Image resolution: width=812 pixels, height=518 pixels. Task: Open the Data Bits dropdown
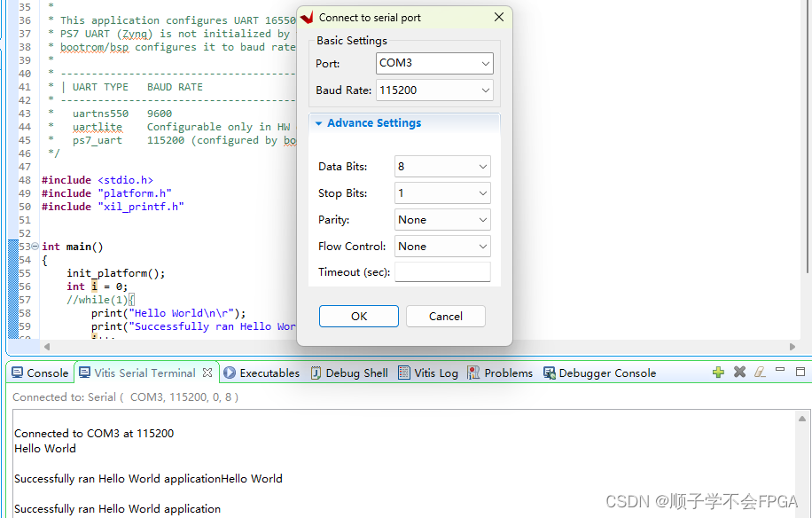[x=442, y=167]
